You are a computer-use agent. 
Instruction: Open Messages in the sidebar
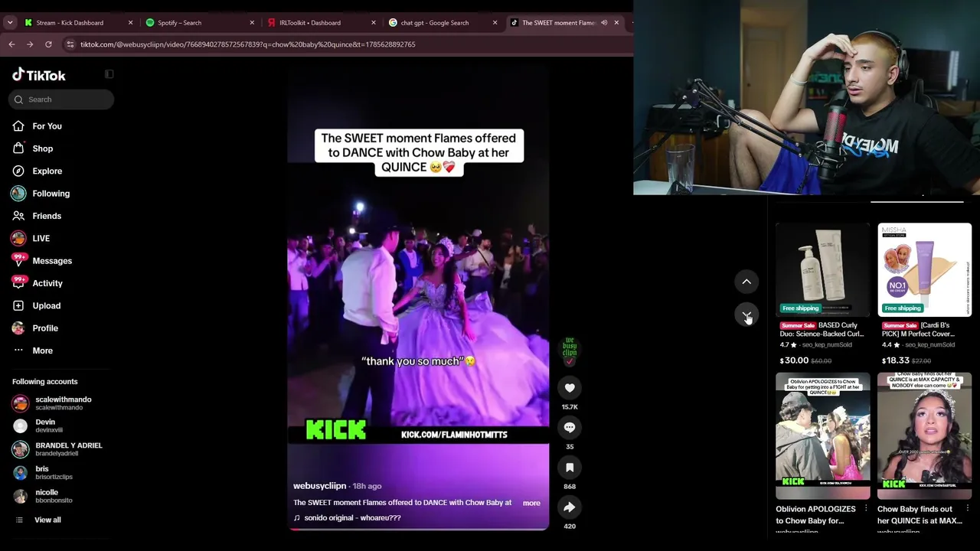click(x=52, y=261)
